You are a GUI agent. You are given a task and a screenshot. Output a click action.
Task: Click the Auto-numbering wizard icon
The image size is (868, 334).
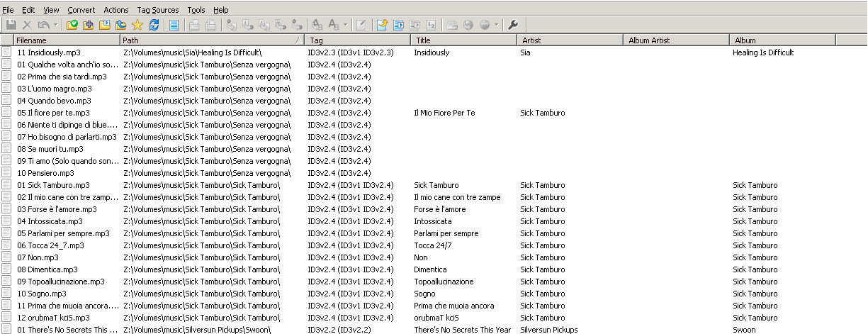click(431, 25)
